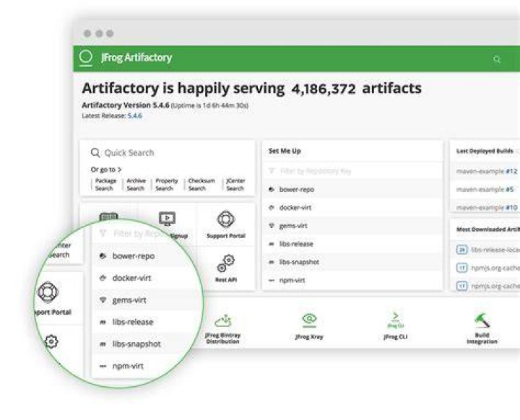Select bower-repo row in Set Me Up panel

coord(352,190)
